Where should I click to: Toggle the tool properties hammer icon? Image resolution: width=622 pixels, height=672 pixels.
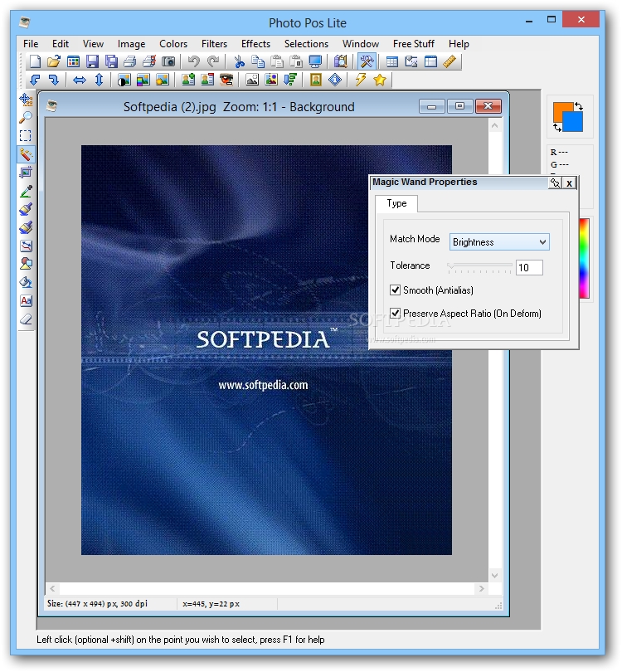367,61
